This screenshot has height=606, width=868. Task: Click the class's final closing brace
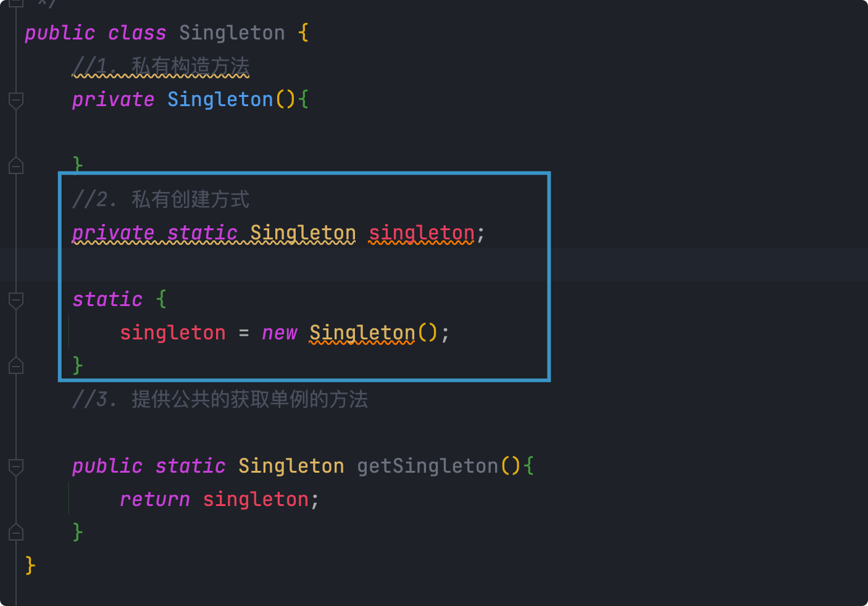pyautogui.click(x=30, y=565)
